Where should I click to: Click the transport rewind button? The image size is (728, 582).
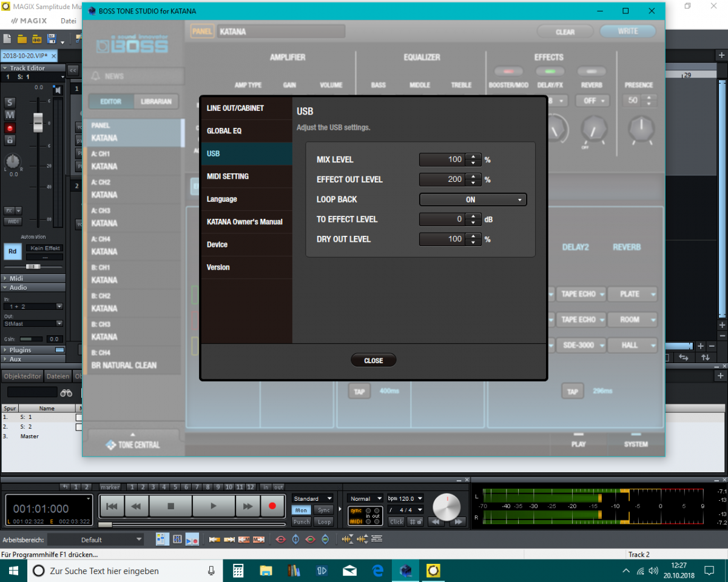click(136, 506)
